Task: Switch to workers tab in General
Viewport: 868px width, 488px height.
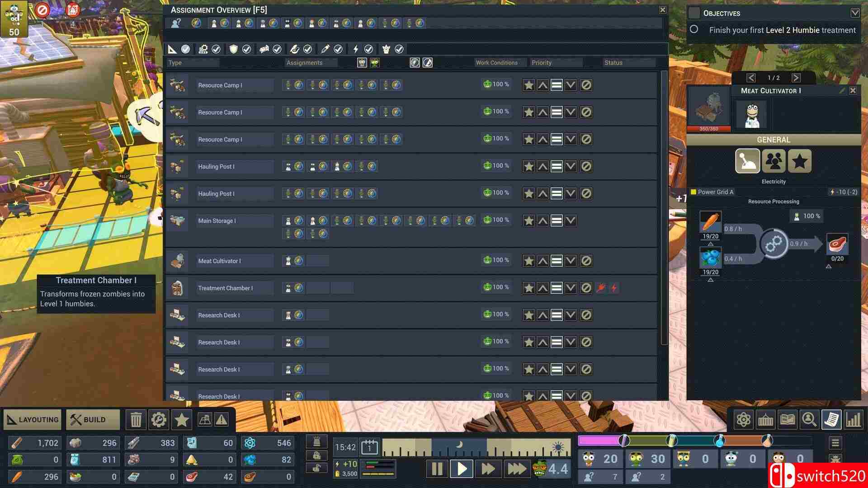Action: point(774,161)
